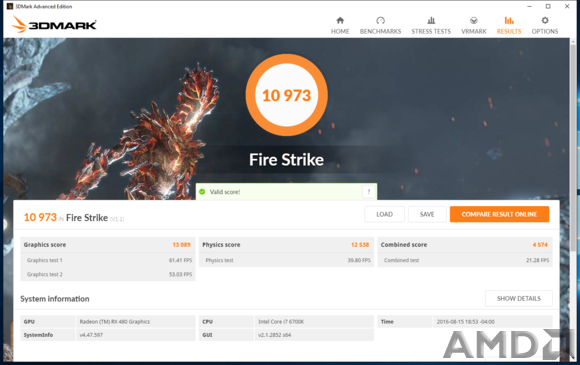Open the question mark help button

coord(368,192)
